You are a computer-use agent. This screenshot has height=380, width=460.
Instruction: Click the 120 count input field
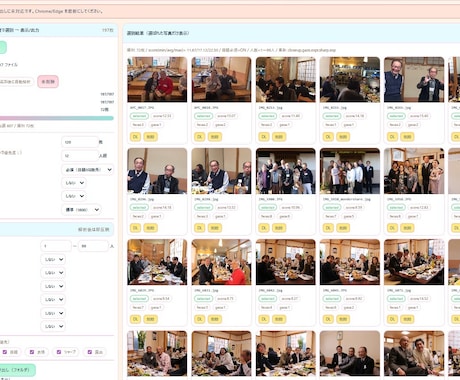click(80, 142)
